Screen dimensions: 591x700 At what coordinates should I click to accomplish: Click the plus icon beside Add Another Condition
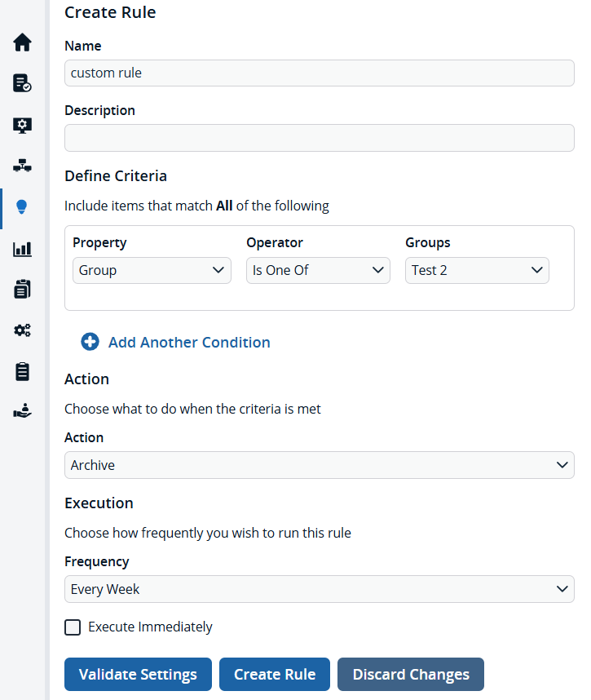tap(90, 342)
